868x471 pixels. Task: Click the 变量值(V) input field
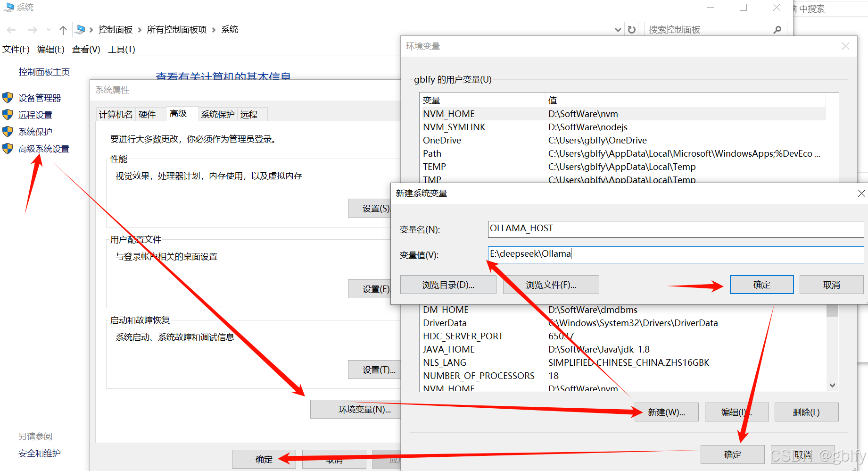(x=676, y=255)
